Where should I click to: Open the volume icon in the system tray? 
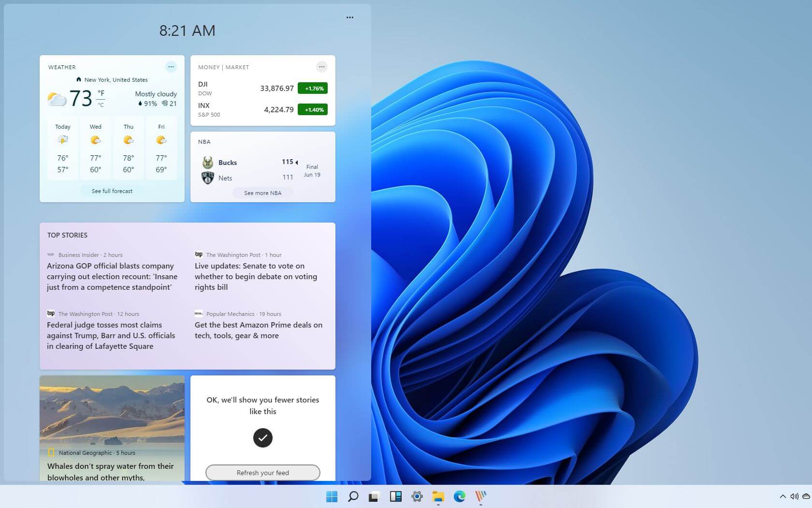point(794,496)
